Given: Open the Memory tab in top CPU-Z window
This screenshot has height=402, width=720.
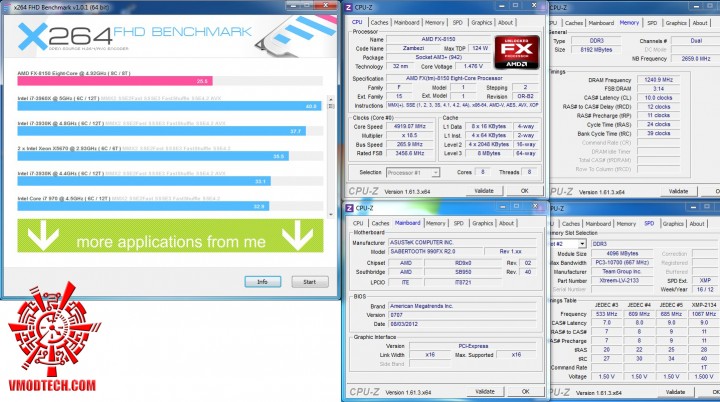Looking at the screenshot, I should 434,22.
